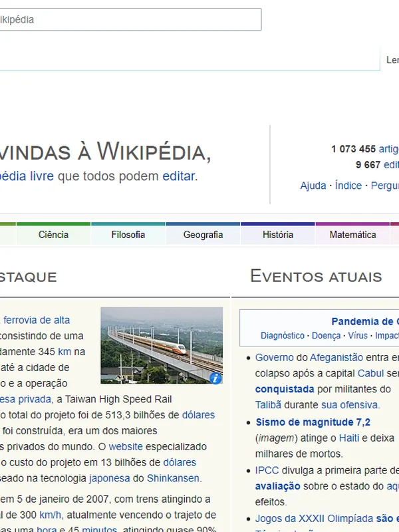
Task: Open the Vírus pandemic link
Action: tap(358, 336)
